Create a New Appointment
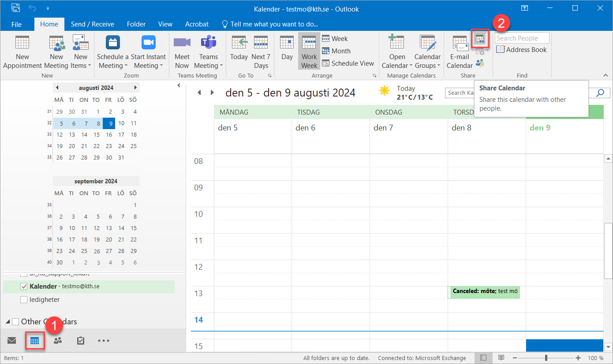This screenshot has height=364, width=613. (x=22, y=52)
